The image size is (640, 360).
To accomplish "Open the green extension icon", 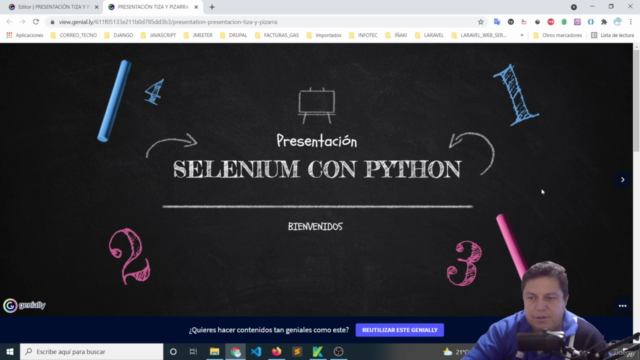I will pos(564,22).
